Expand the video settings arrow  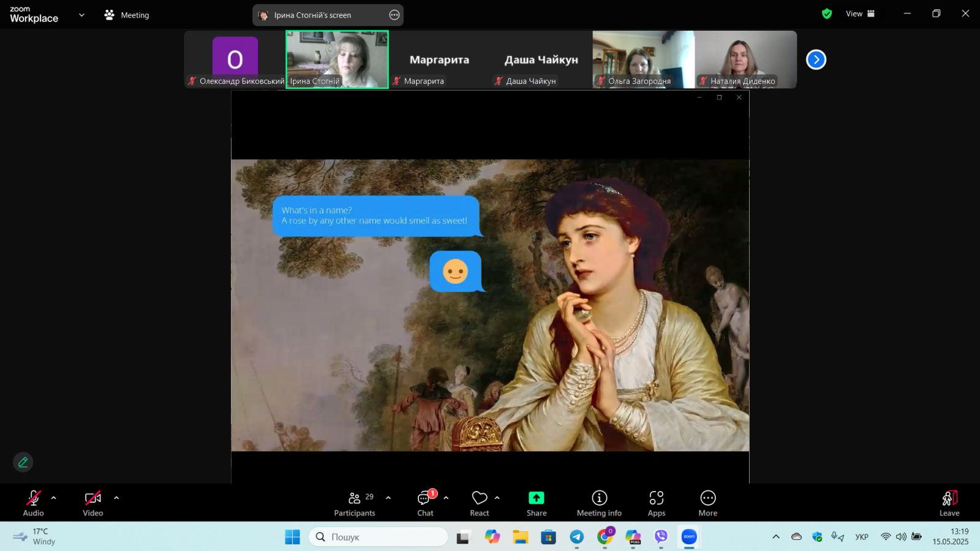pos(116,498)
